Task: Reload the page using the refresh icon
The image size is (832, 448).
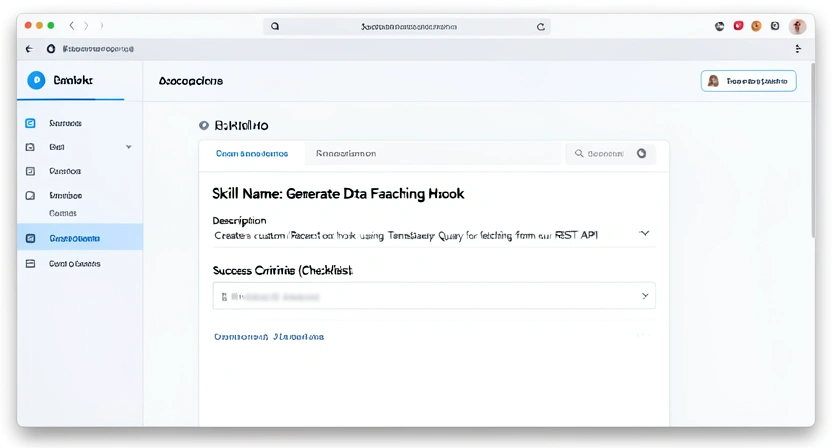Action: pyautogui.click(x=541, y=27)
